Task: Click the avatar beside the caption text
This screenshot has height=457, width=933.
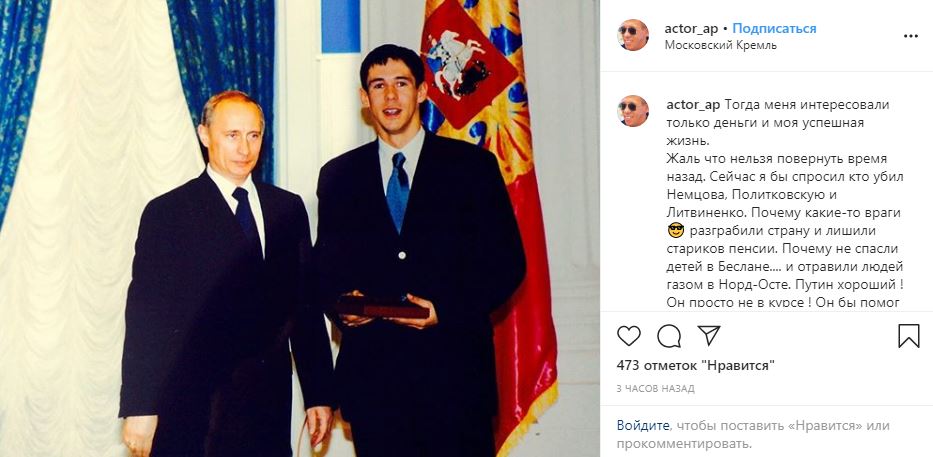Action: (633, 111)
